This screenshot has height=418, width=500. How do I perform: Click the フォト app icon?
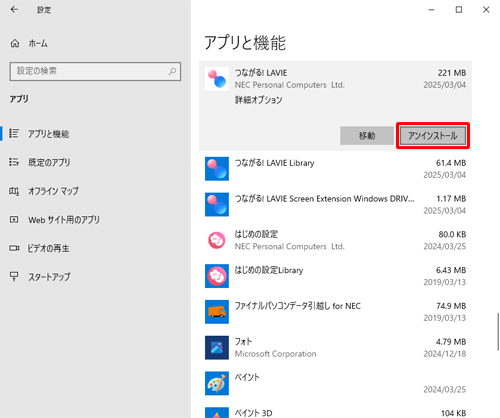pyautogui.click(x=217, y=348)
